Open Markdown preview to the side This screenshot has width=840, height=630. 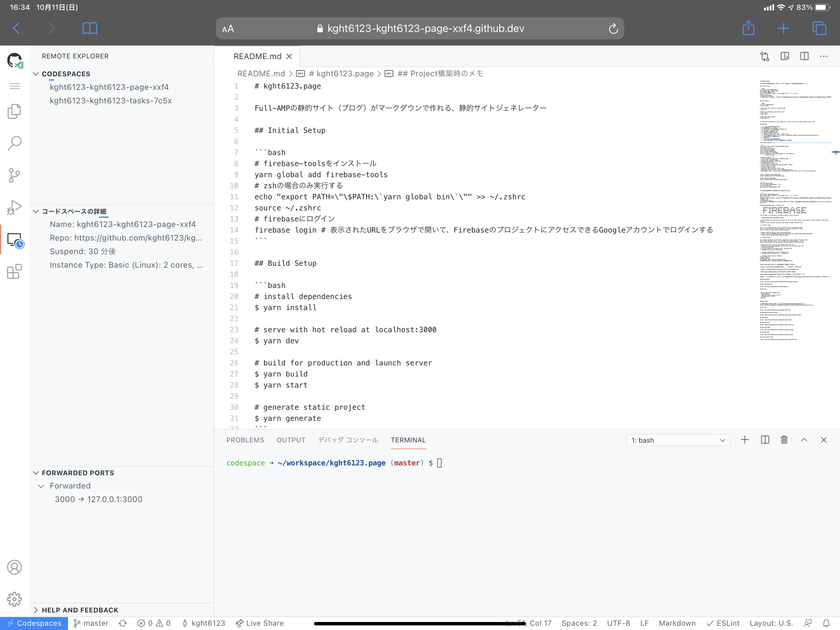pos(785,57)
